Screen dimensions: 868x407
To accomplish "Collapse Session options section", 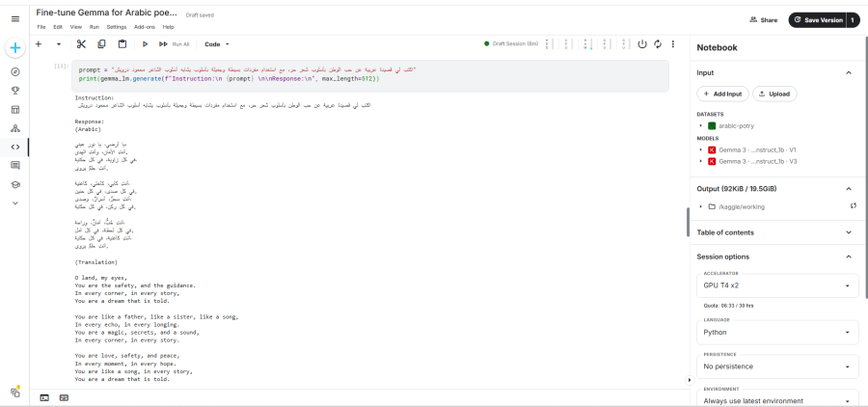I will point(848,257).
